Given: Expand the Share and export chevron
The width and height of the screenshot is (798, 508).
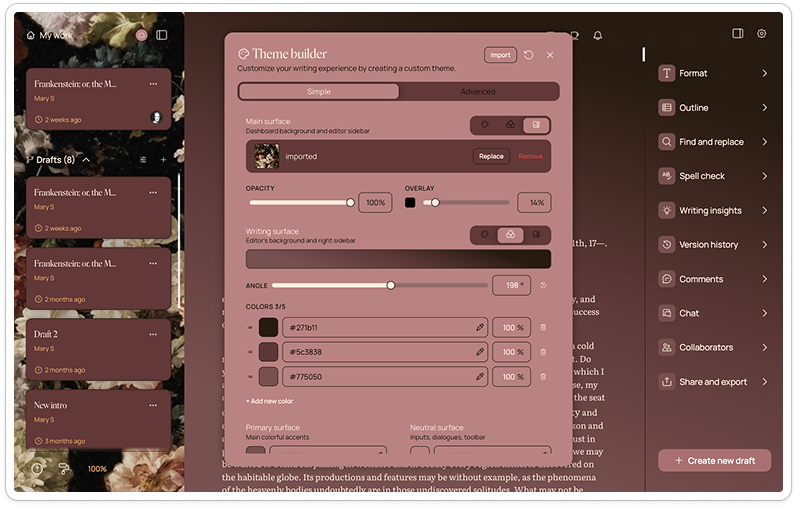Looking at the screenshot, I should [764, 382].
